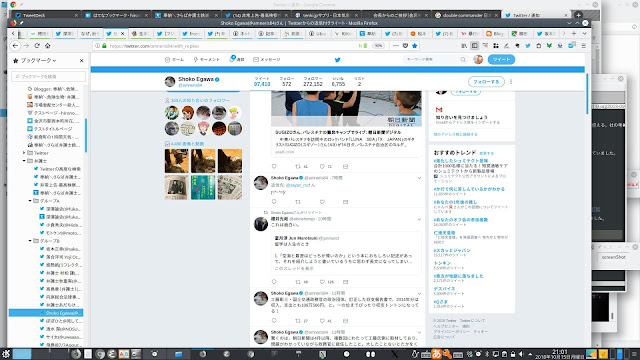Open the このスレッドを表示 link
Image resolution: width=640 pixels, height=360 pixels.
(x=294, y=268)
